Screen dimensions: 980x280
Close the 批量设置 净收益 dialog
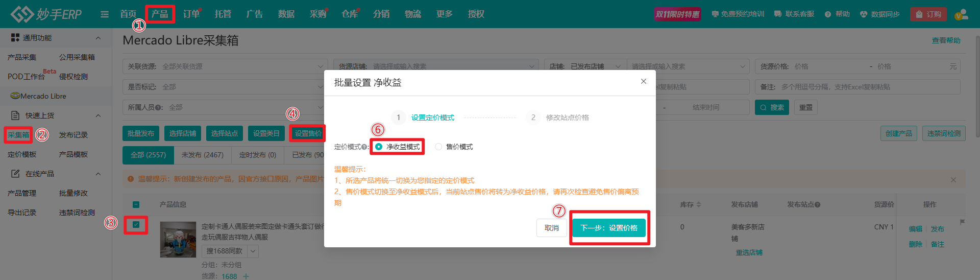(643, 81)
